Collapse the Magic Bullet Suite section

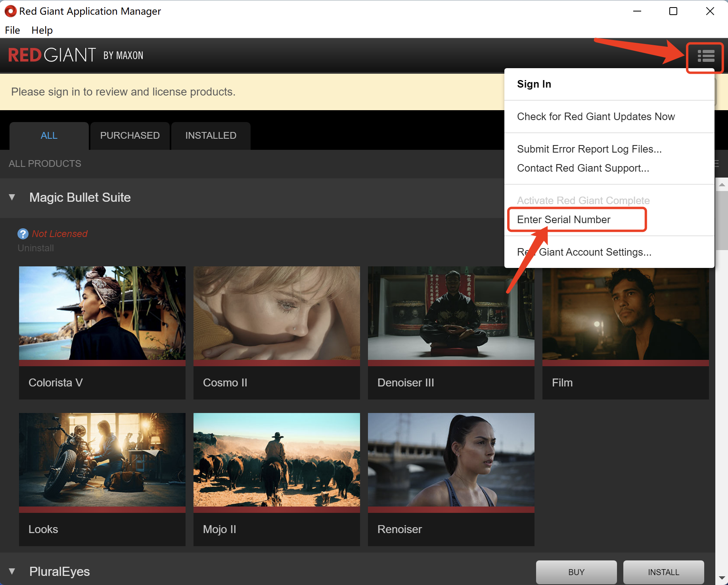(12, 197)
